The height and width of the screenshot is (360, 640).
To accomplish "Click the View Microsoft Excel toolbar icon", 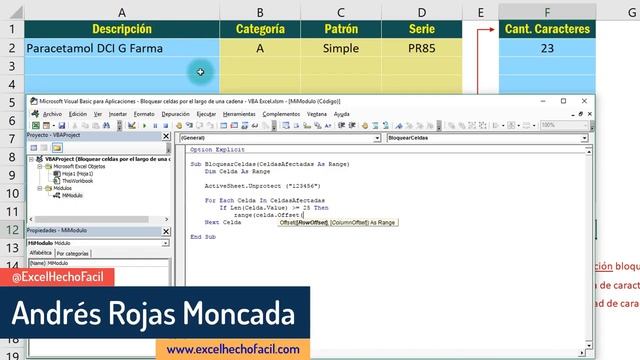I will [36, 125].
